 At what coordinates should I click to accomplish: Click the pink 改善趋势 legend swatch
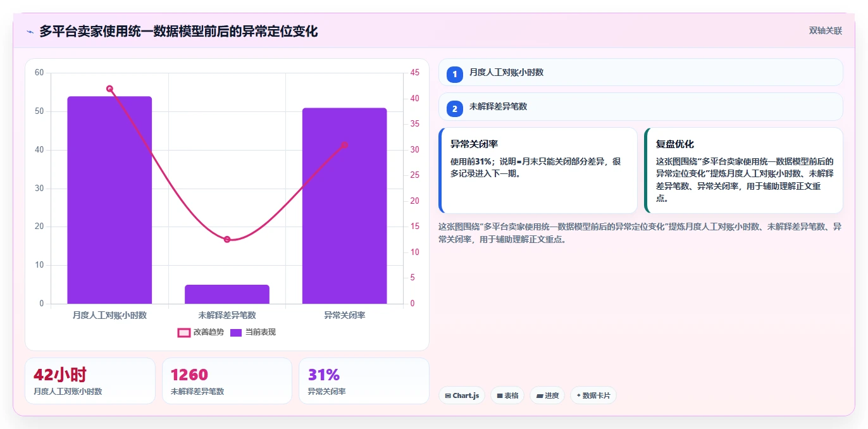pos(183,332)
